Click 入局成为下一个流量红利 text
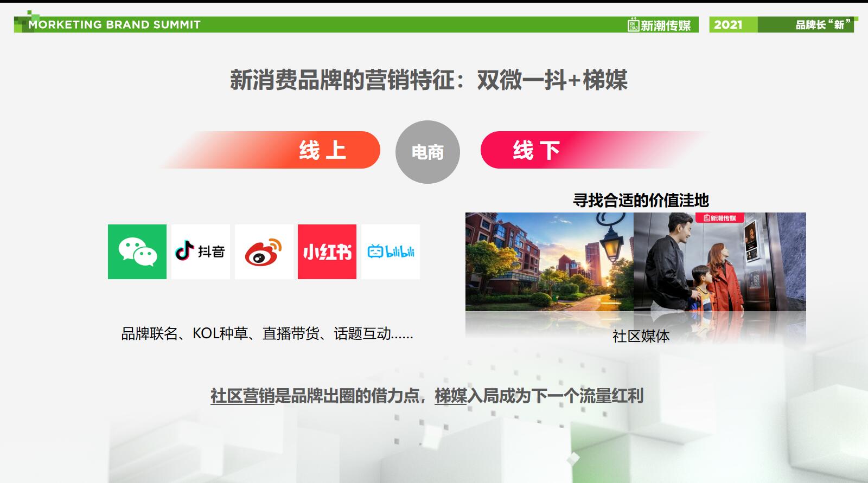868x483 pixels. (x=556, y=396)
